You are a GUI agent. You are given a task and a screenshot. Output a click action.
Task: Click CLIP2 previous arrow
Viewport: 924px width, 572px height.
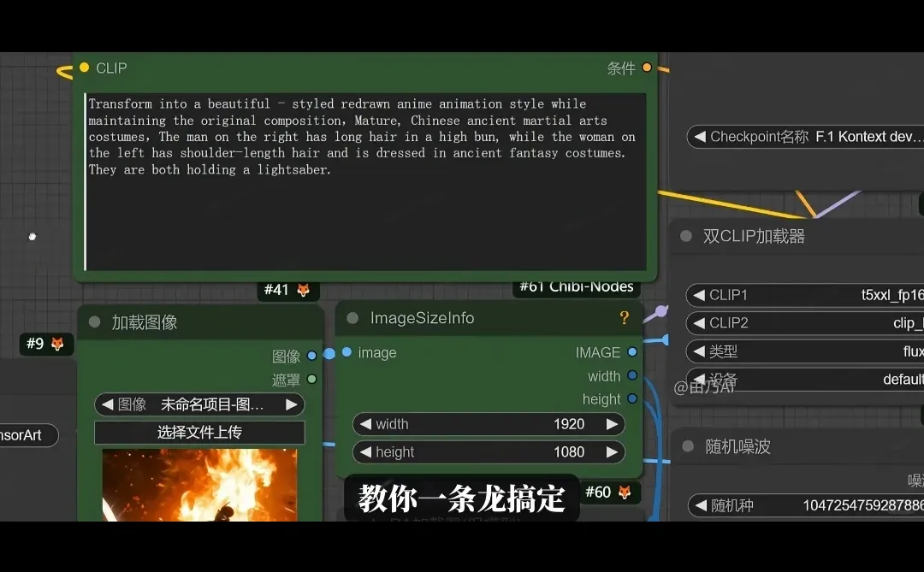tap(699, 323)
